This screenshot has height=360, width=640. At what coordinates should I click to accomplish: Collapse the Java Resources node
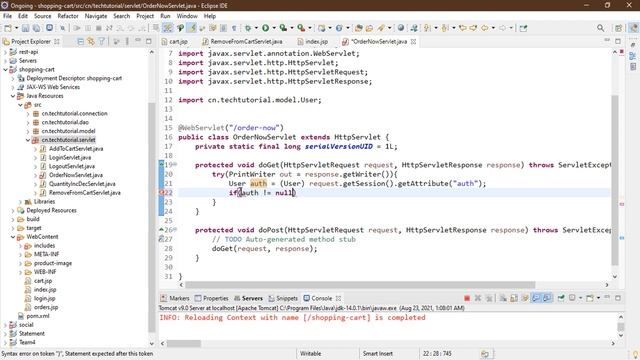point(13,96)
